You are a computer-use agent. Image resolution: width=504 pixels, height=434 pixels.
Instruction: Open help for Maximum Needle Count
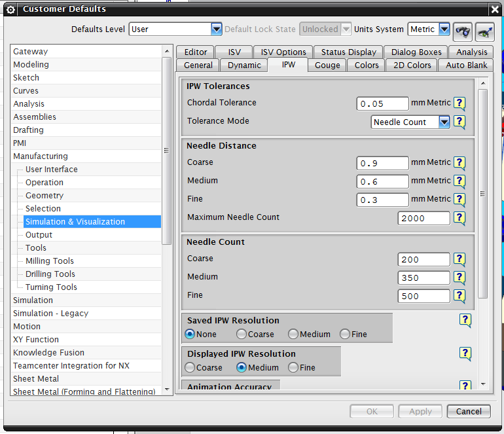pos(459,218)
